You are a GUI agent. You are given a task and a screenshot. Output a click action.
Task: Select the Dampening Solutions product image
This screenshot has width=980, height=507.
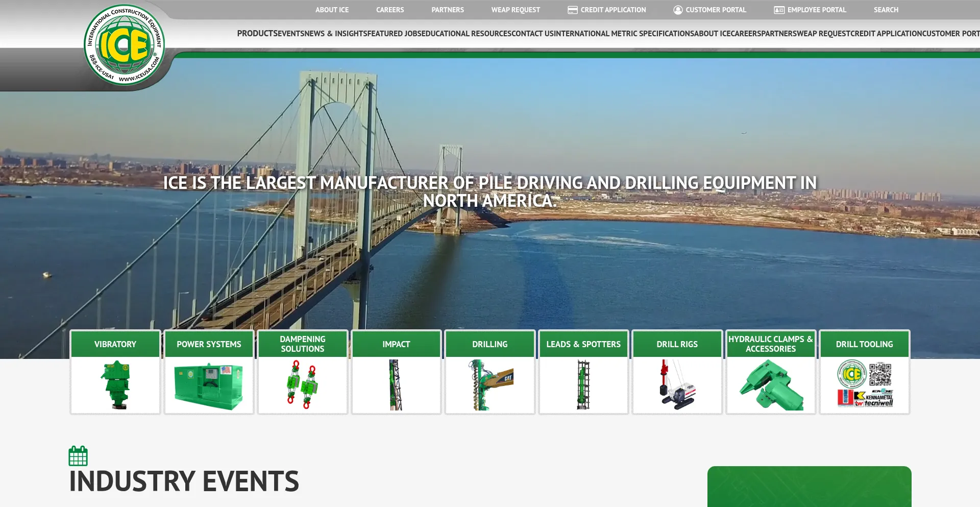pos(303,385)
